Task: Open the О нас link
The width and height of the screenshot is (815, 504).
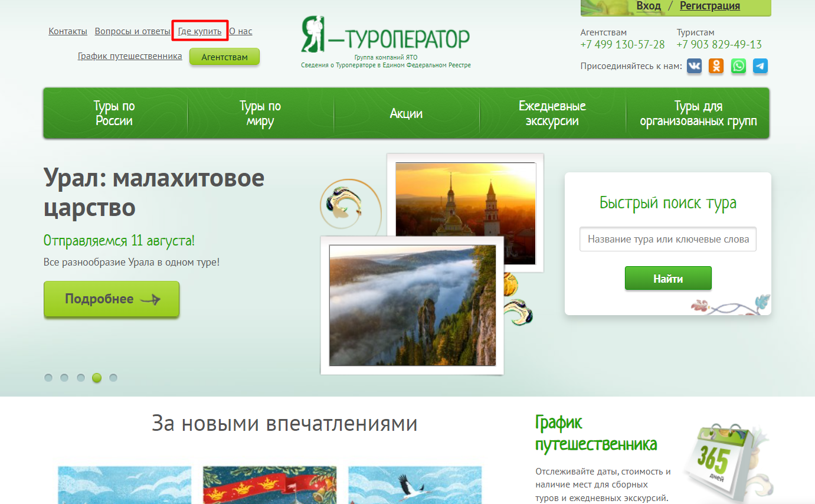Action: point(241,31)
